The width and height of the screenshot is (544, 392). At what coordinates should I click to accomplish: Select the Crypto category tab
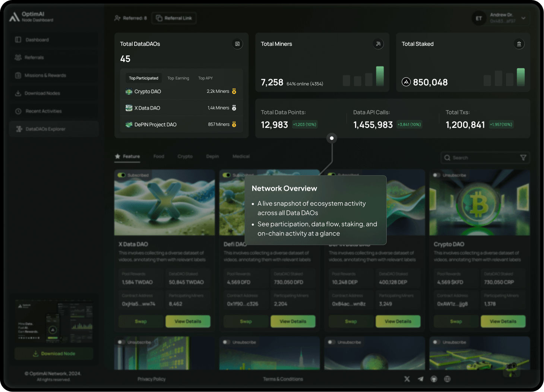(x=185, y=157)
